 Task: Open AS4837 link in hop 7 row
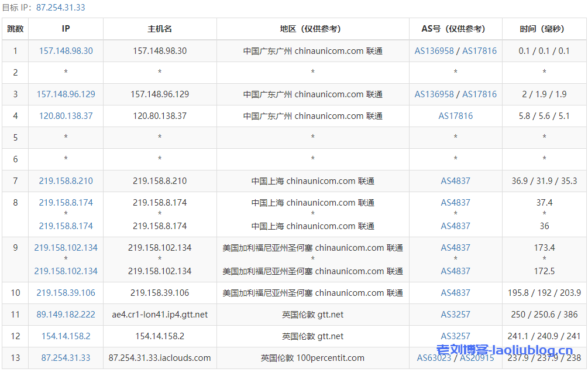click(x=455, y=181)
